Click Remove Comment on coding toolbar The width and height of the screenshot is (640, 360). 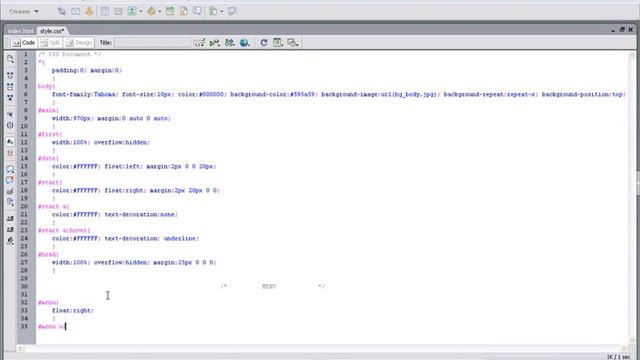point(10,180)
